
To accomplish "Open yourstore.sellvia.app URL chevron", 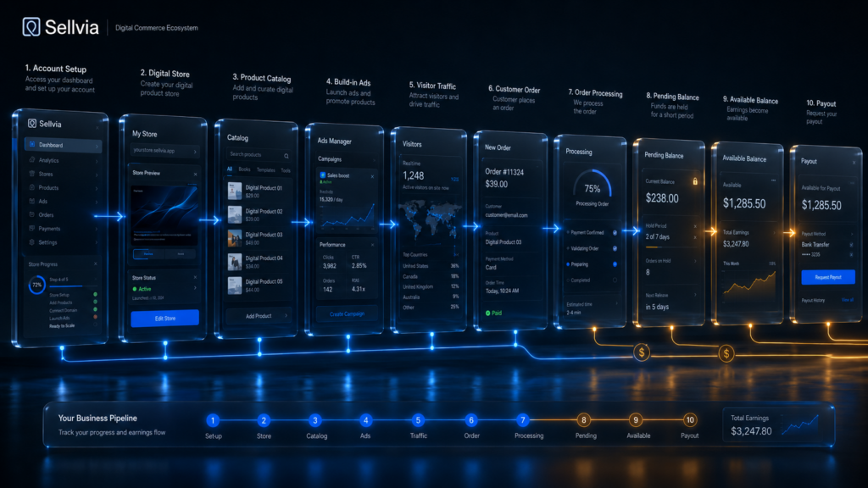I will [195, 152].
